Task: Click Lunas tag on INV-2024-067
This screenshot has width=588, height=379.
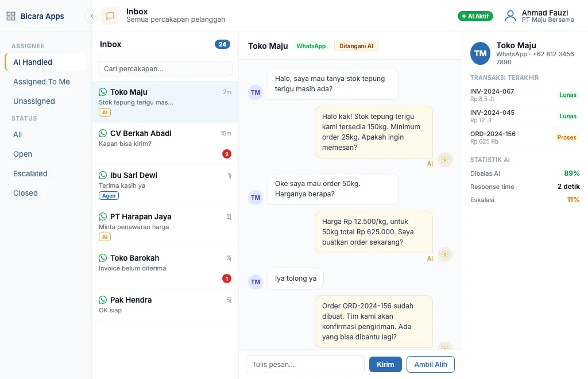Action: pyautogui.click(x=568, y=95)
